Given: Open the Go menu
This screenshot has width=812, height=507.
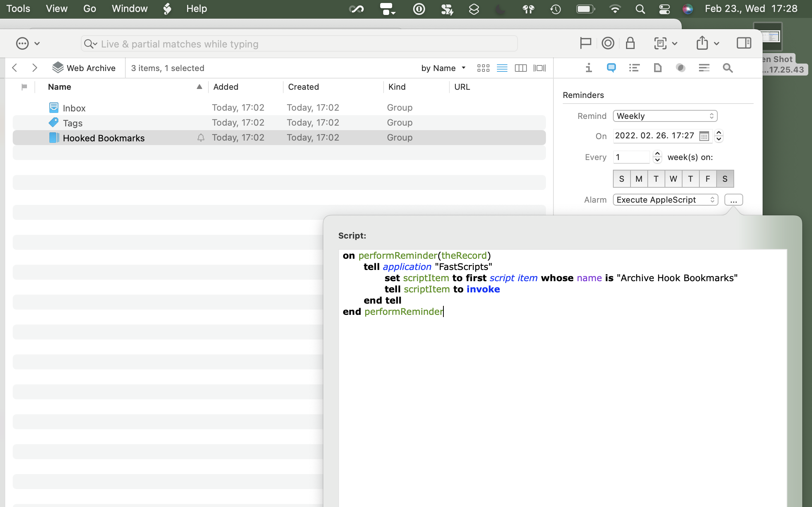Looking at the screenshot, I should click(90, 9).
